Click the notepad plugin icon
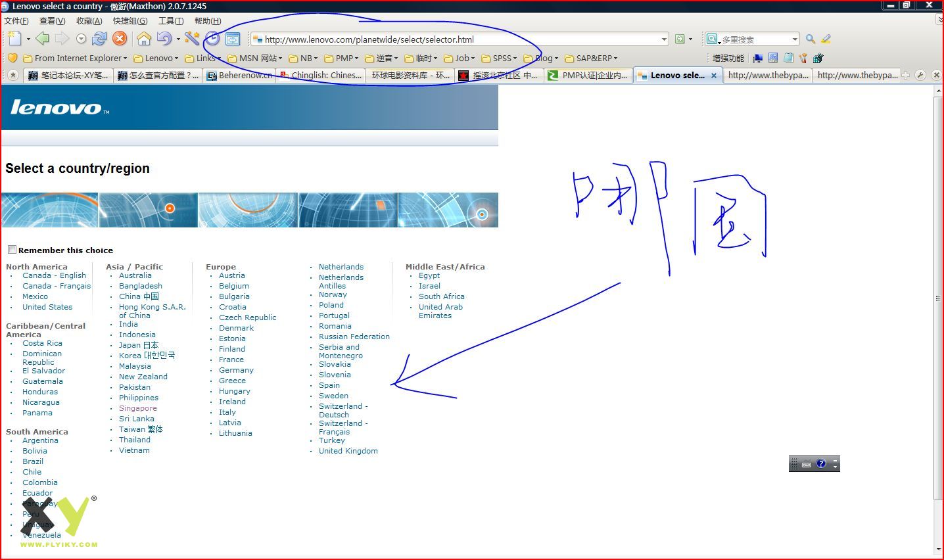Image resolution: width=944 pixels, height=560 pixels. click(788, 58)
